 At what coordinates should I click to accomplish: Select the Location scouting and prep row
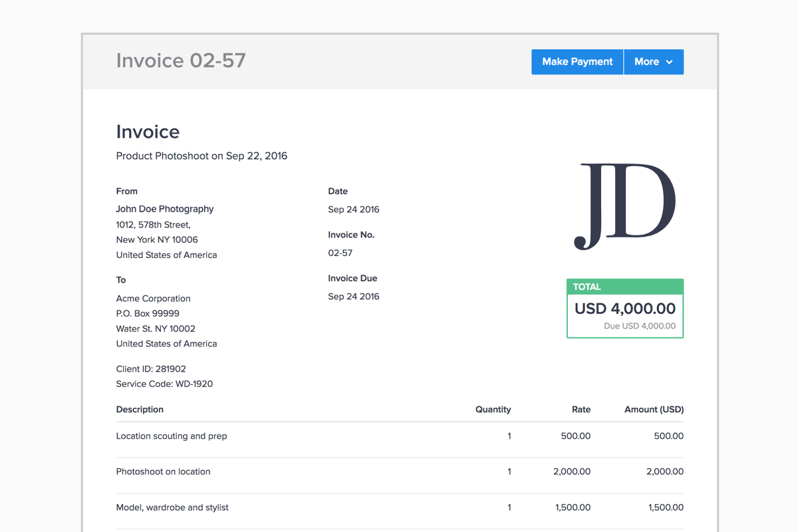click(x=172, y=436)
